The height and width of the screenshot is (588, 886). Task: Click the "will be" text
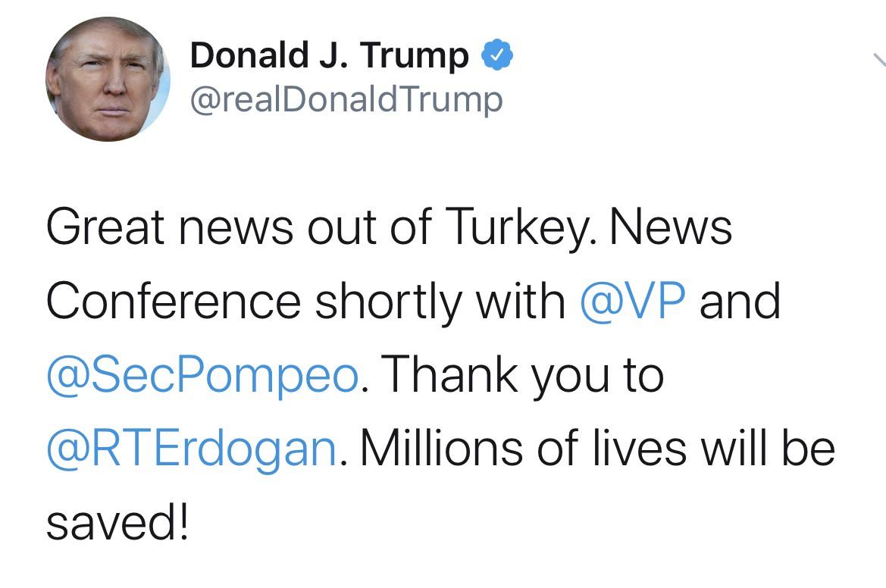[x=767, y=448]
